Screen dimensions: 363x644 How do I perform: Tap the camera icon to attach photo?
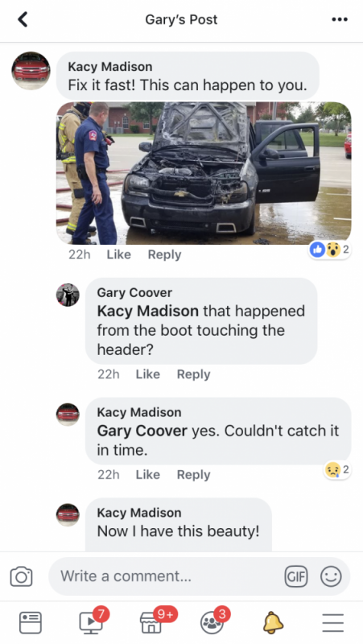[22, 576]
